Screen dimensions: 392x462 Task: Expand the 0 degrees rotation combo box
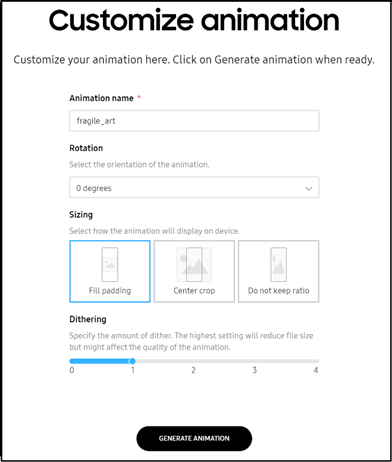[x=194, y=187]
